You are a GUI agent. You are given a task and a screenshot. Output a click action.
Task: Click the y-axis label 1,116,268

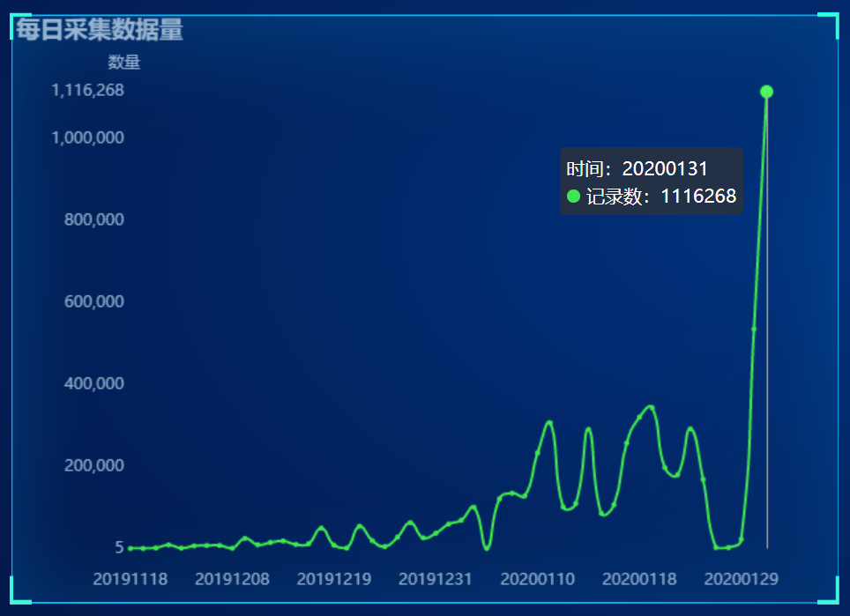pyautogui.click(x=88, y=90)
